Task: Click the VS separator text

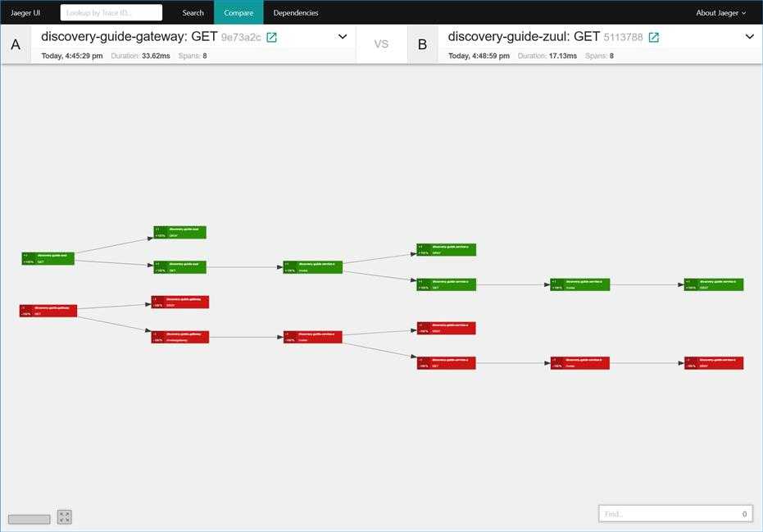Action: point(382,44)
